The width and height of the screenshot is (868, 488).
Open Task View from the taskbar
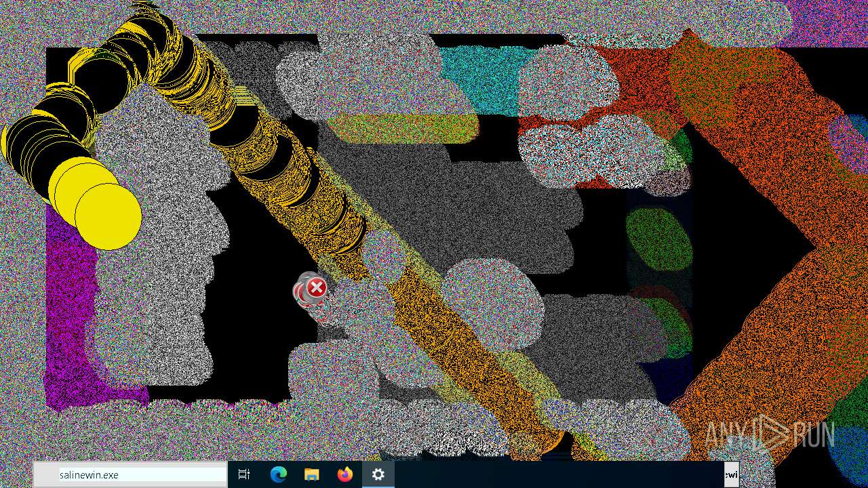point(244,475)
